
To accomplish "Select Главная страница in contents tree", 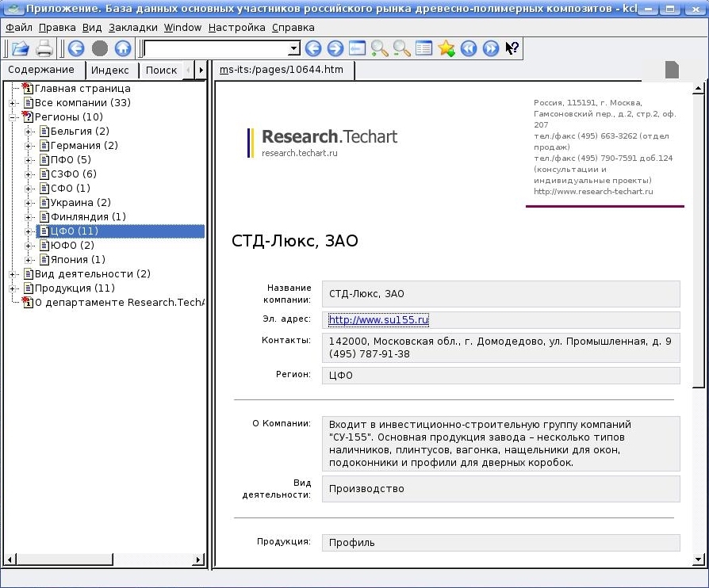I will (x=82, y=89).
